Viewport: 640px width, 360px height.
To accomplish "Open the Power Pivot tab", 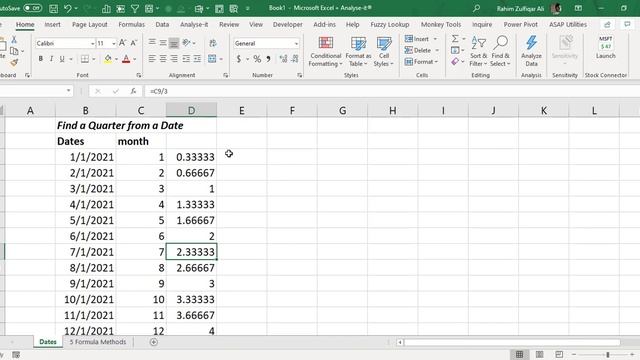I will [520, 24].
